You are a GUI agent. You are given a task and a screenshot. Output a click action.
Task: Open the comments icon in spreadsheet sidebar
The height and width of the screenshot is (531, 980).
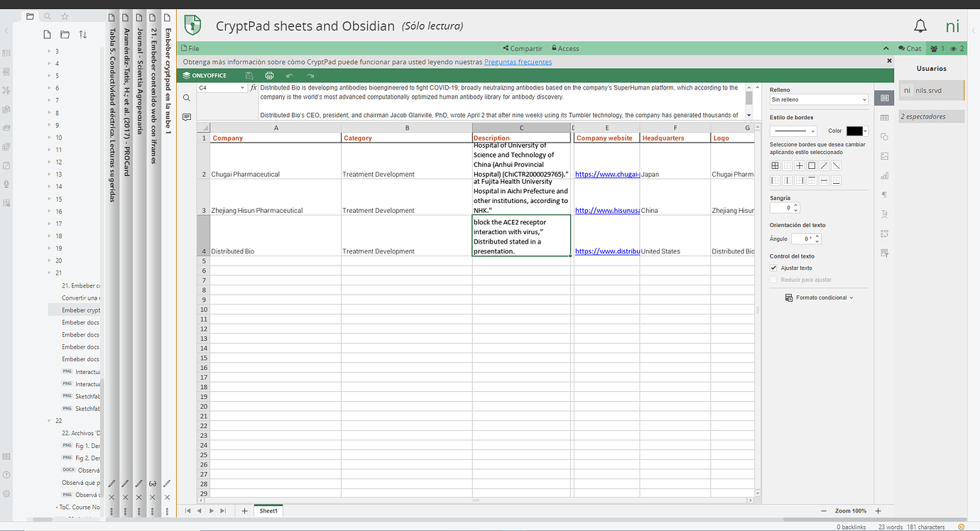(x=187, y=116)
